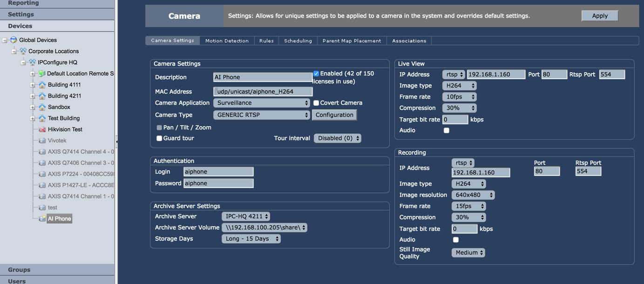Open the Live View Frame rate dropdown
Screen dimensions: 644x284
pyautogui.click(x=460, y=97)
